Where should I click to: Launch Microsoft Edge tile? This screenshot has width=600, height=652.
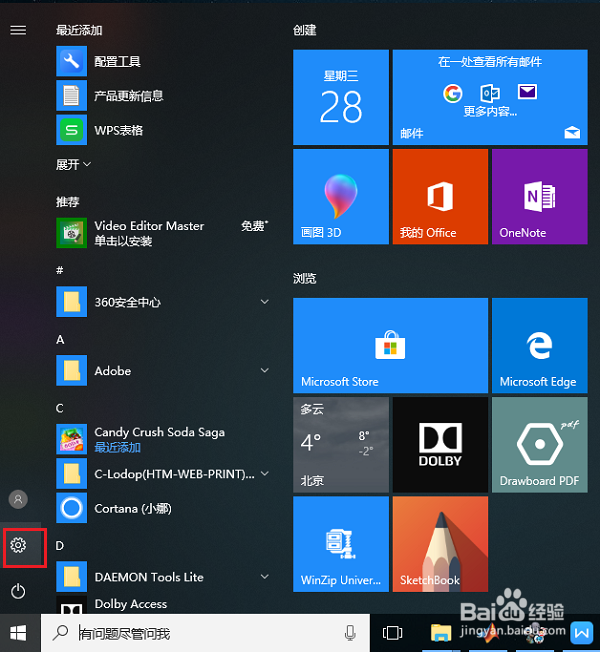pos(539,345)
